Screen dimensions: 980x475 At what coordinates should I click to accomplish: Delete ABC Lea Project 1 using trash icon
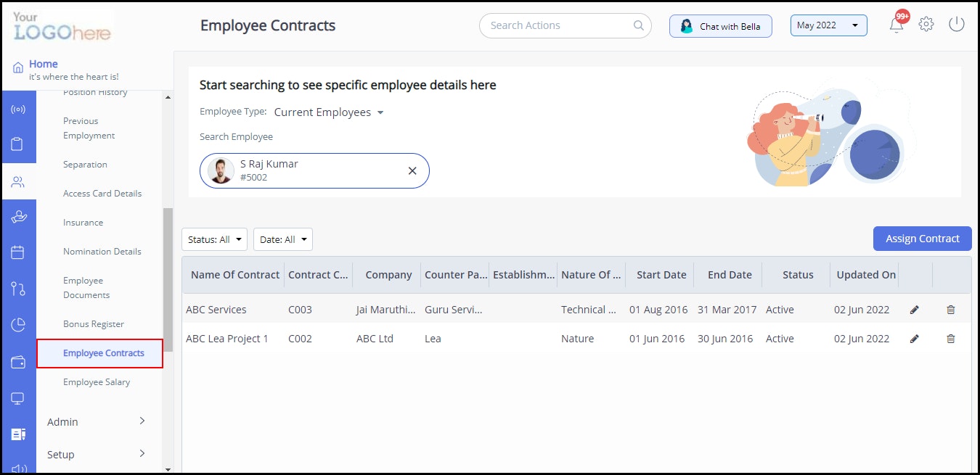coord(951,338)
